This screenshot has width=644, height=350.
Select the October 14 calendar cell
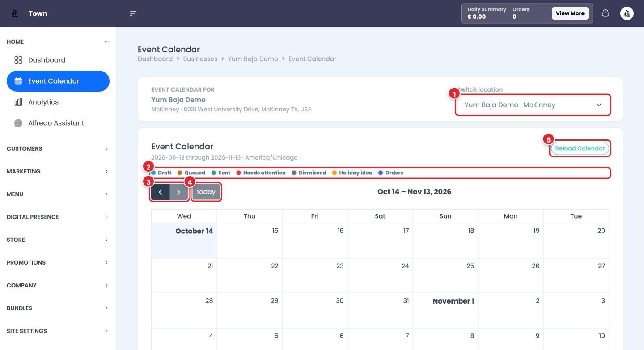click(184, 240)
